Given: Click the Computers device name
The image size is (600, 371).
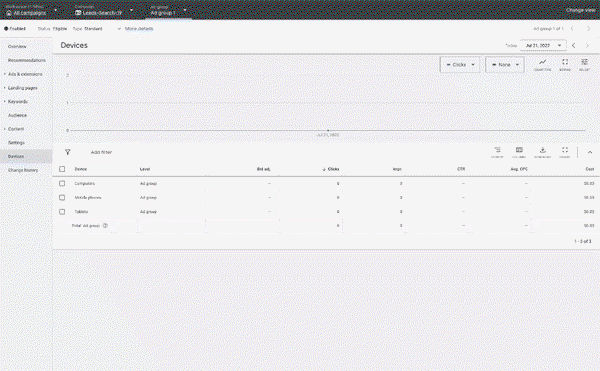Looking at the screenshot, I should (x=85, y=184).
